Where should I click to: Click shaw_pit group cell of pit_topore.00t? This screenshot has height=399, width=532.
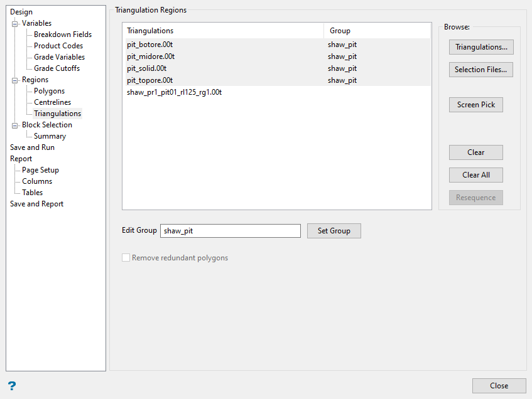[x=342, y=80]
